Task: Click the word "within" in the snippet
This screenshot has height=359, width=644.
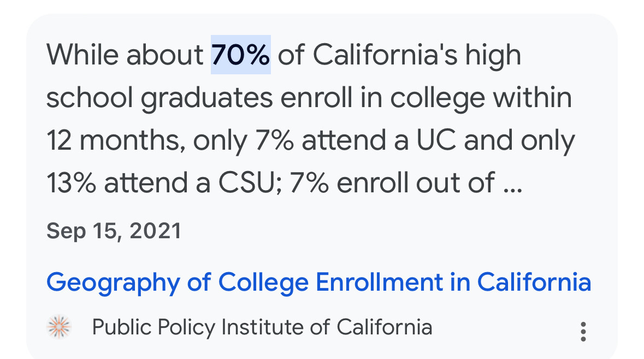Action: click(x=532, y=98)
